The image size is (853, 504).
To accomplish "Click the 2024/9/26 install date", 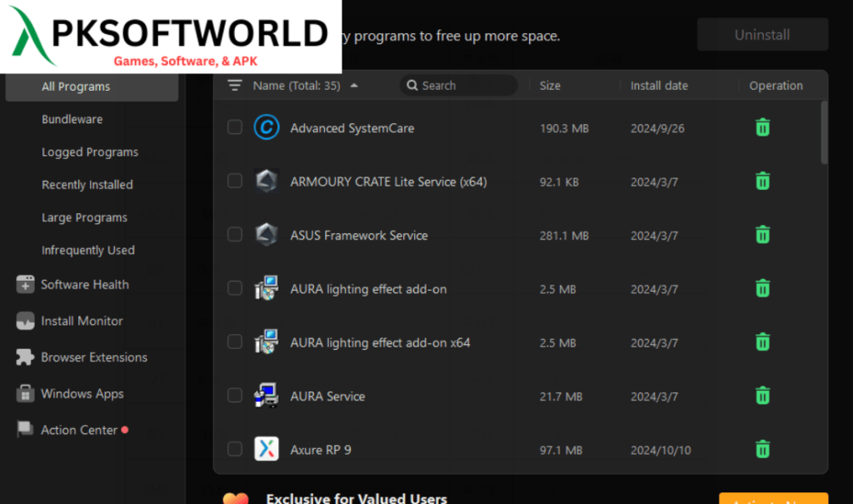I will (x=657, y=128).
